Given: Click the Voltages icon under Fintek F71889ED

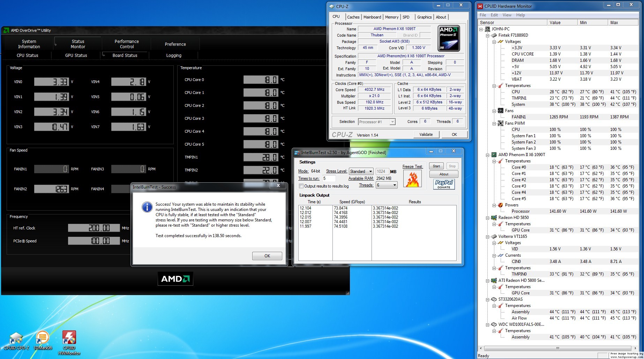Looking at the screenshot, I should 501,42.
